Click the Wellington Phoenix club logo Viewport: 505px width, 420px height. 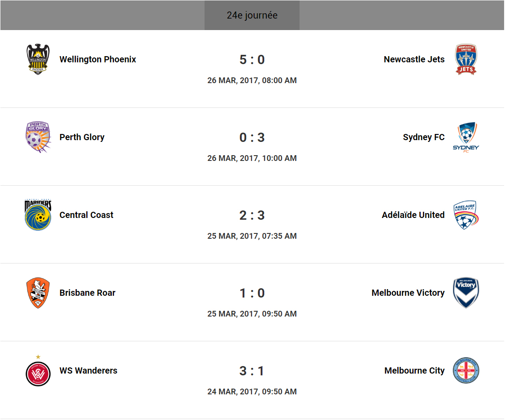38,59
